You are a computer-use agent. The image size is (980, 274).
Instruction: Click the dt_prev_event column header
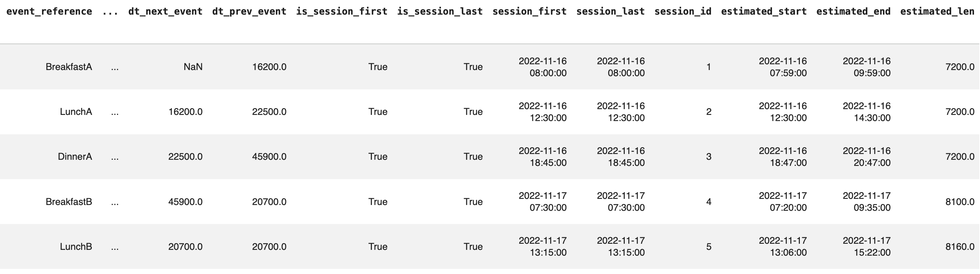pos(249,12)
